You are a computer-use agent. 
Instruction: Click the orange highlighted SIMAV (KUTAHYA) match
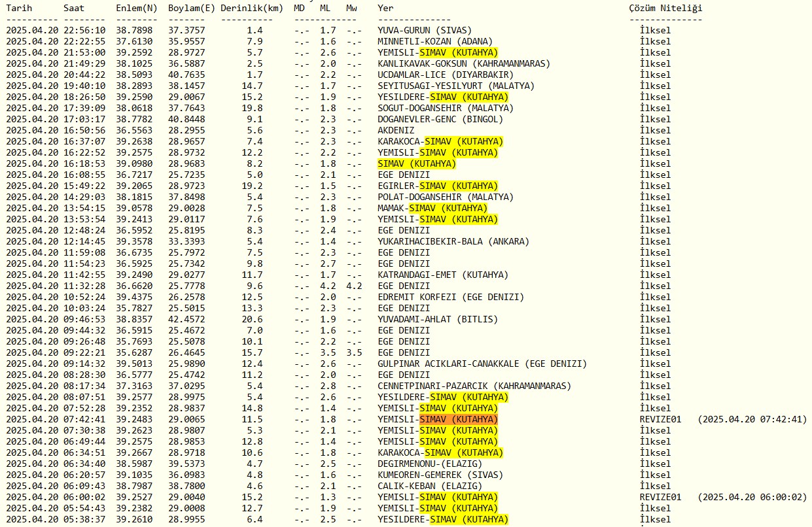(459, 419)
